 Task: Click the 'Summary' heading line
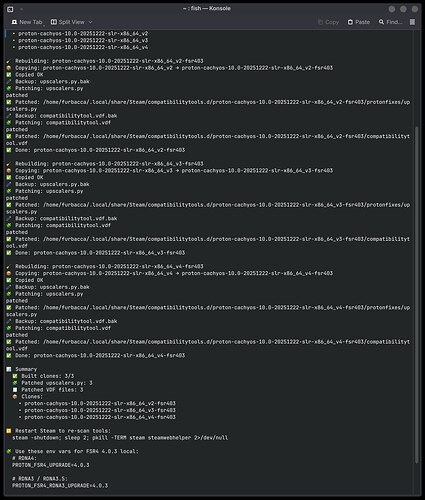(22, 369)
